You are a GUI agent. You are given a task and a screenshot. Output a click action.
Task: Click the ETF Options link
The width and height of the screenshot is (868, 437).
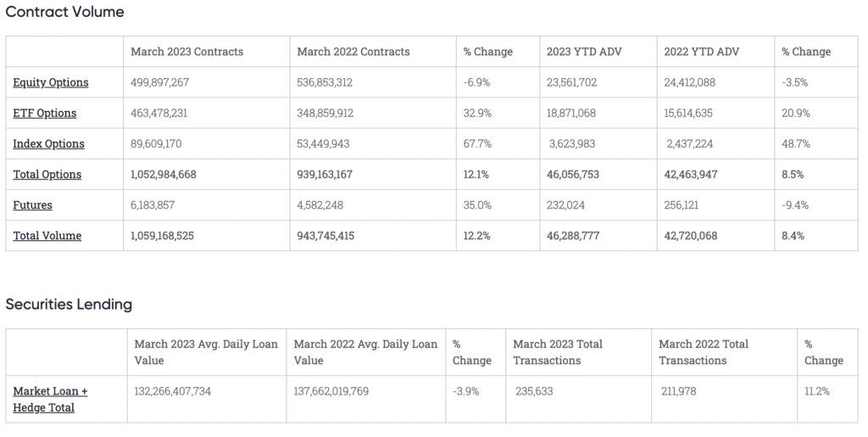pyautogui.click(x=45, y=113)
